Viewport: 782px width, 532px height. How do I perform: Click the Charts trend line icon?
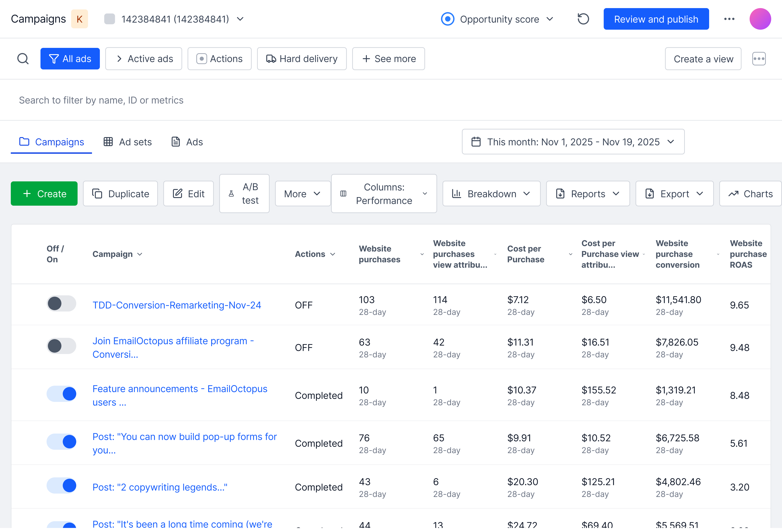[733, 194]
